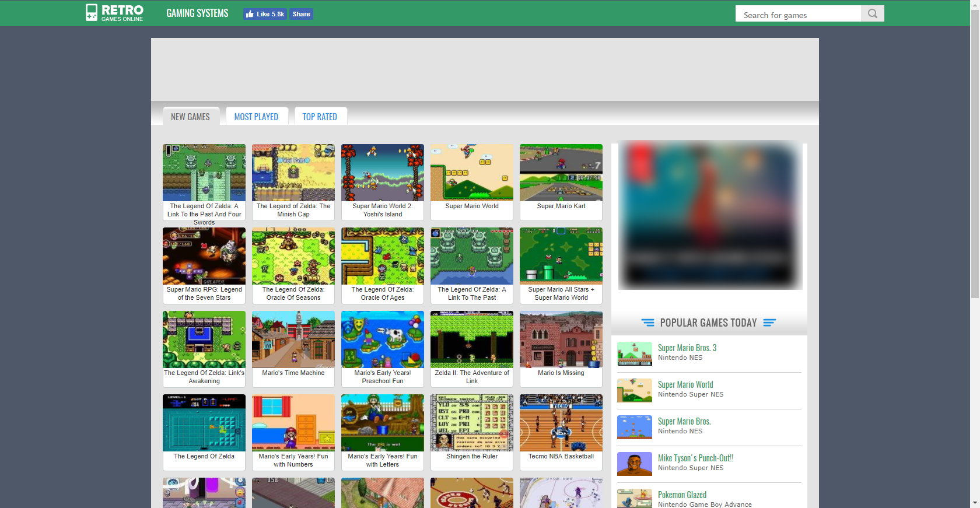Open Super Mario World grid thumbnail
Viewport: 980px width, 508px height.
tap(472, 173)
